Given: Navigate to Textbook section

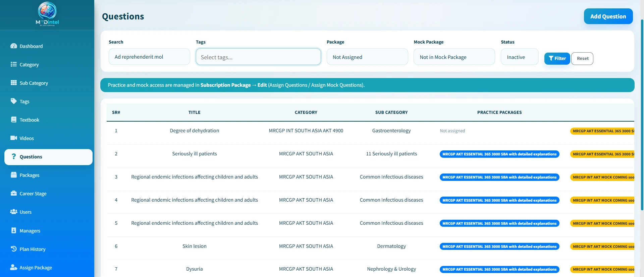Looking at the screenshot, I should pyautogui.click(x=48, y=120).
